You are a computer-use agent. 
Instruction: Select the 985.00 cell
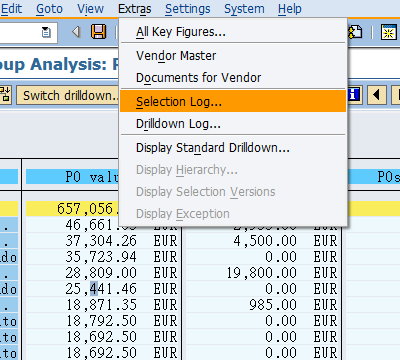coord(273,305)
